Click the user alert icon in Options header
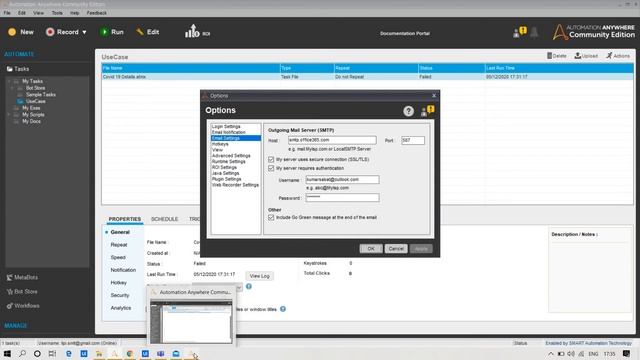Screen dimensions: 640x360 427,111
